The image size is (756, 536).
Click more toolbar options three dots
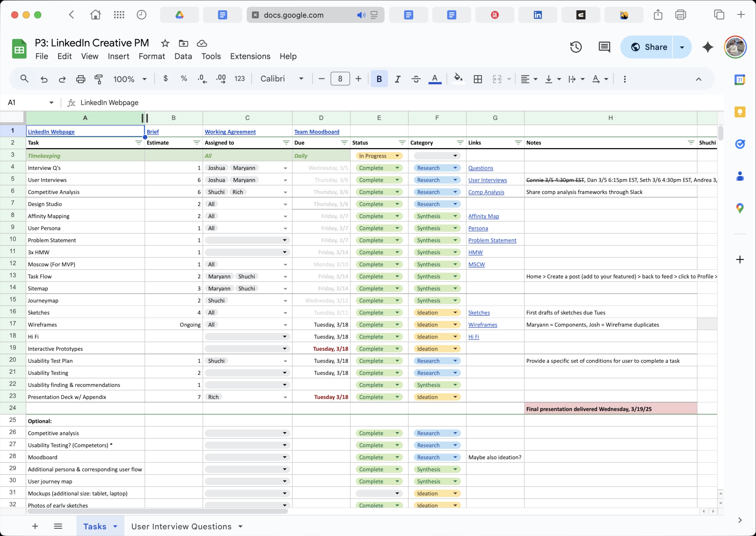625,79
